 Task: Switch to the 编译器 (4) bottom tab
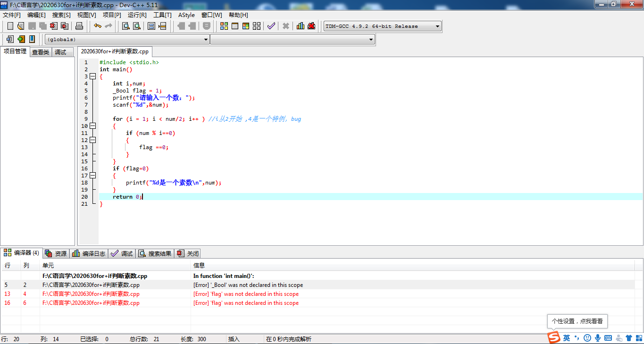21,253
